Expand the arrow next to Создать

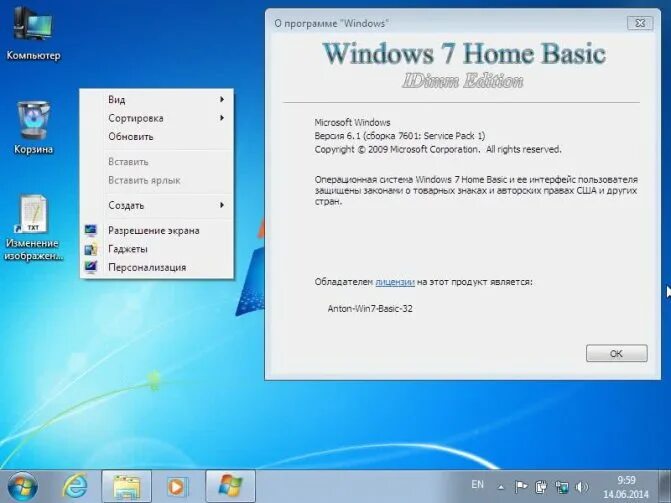pyautogui.click(x=222, y=205)
